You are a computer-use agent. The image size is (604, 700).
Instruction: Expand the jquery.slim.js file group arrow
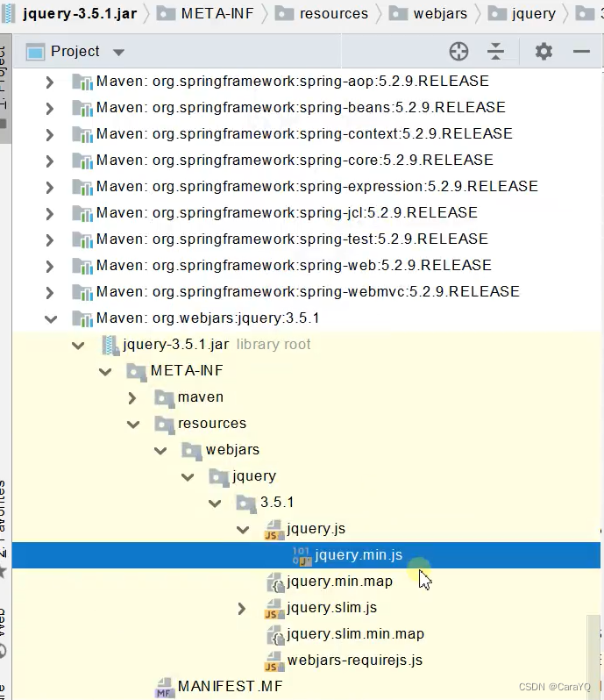coord(241,609)
